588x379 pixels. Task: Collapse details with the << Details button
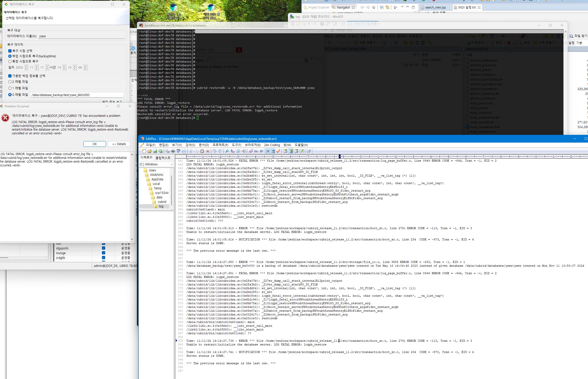[119, 144]
